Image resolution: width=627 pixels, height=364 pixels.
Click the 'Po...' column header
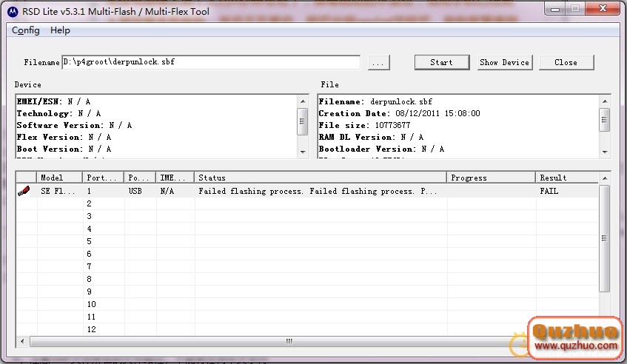(x=140, y=178)
